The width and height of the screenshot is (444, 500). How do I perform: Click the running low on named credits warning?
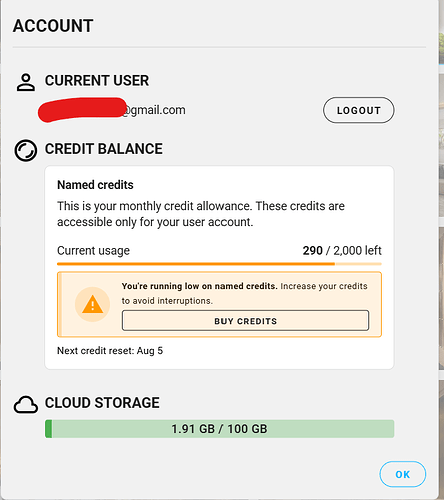tap(245, 293)
